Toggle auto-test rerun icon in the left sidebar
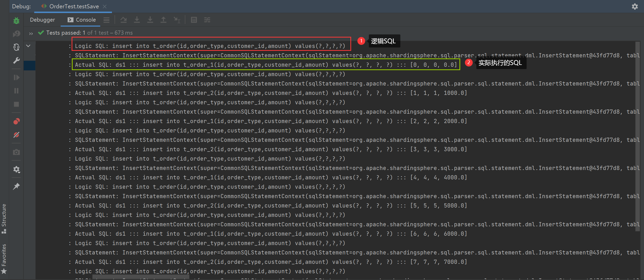The width and height of the screenshot is (644, 280). [x=16, y=47]
